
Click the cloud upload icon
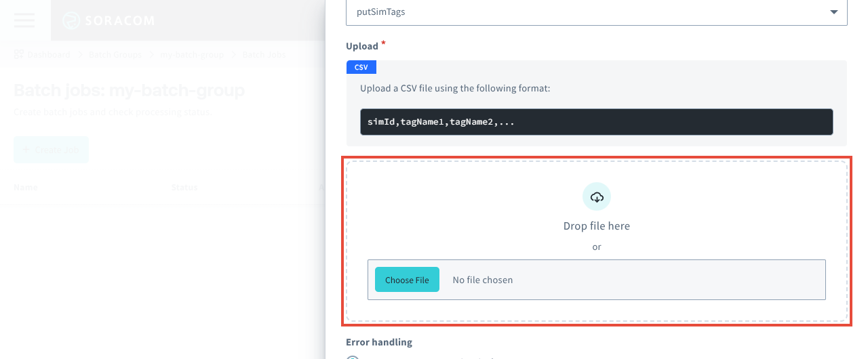click(x=597, y=196)
